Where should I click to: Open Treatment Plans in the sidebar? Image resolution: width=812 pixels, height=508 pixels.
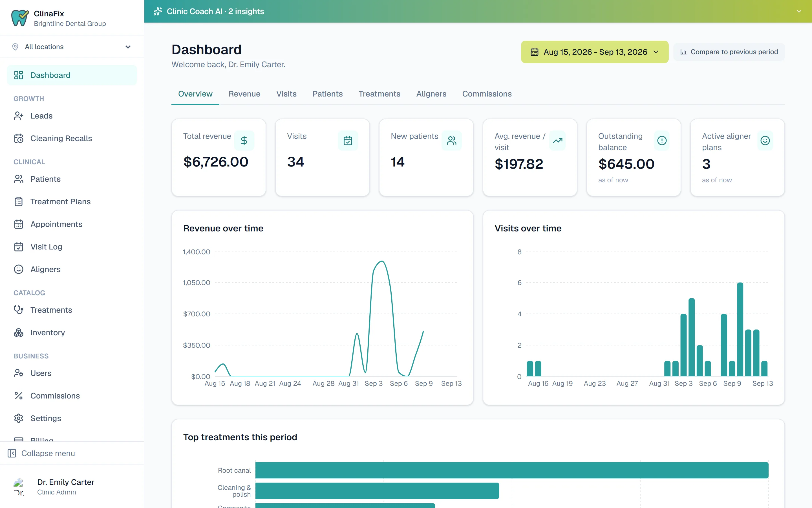72,202
